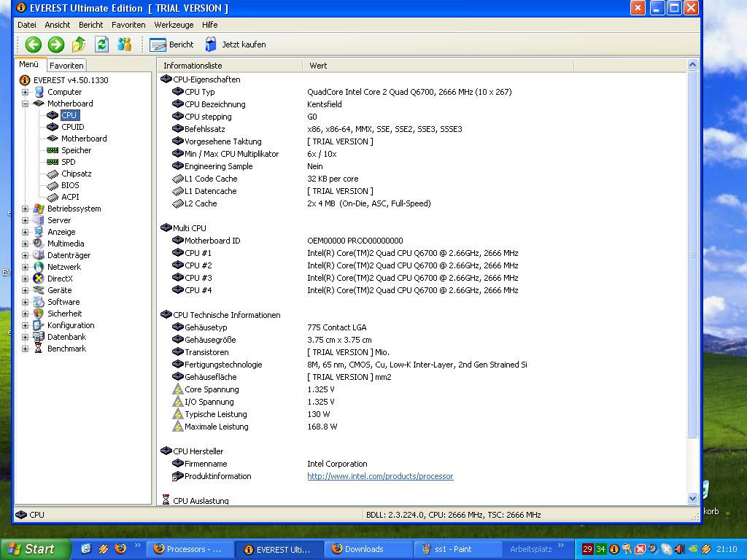This screenshot has height=560, width=747.
Task: Open the Ansicht menu
Action: (x=57, y=25)
